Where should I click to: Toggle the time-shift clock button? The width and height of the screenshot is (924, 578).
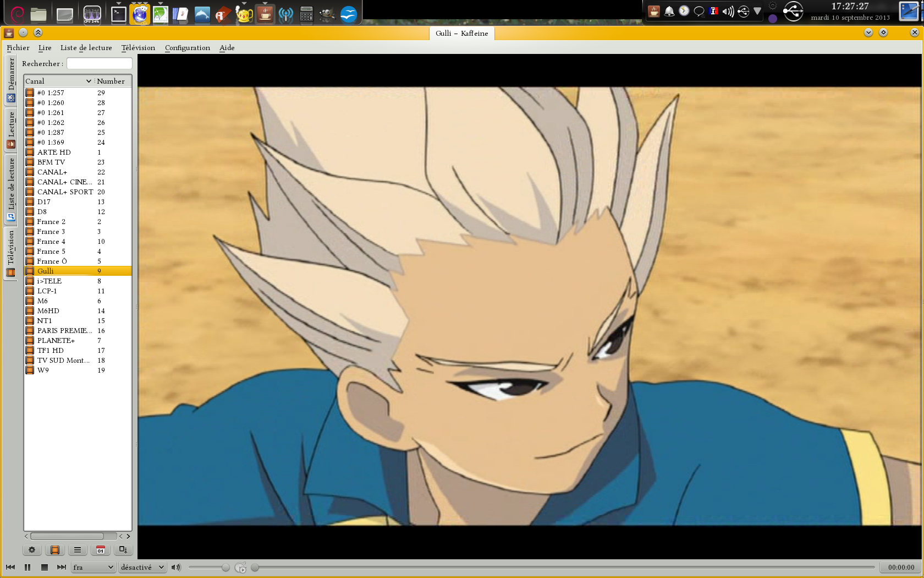[240, 568]
